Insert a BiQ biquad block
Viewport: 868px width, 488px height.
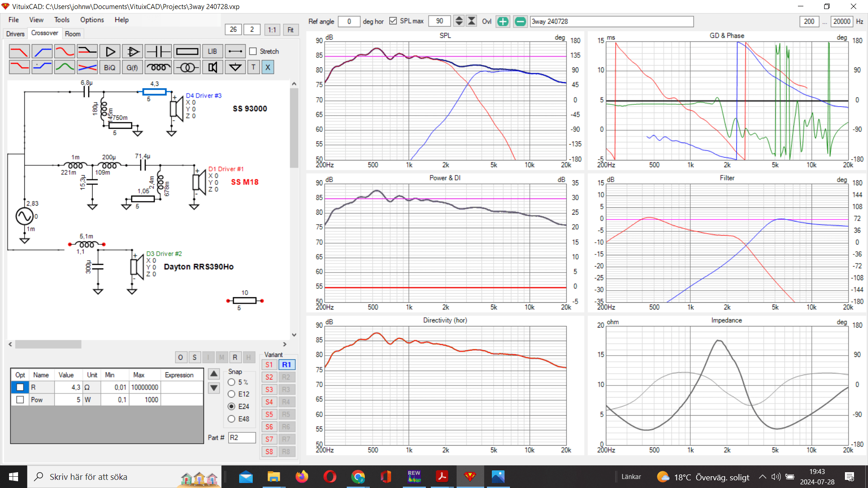(x=110, y=67)
